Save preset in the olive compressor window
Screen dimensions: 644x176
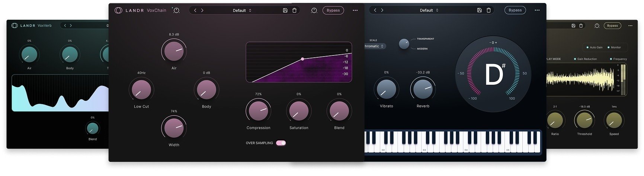[x=573, y=26]
